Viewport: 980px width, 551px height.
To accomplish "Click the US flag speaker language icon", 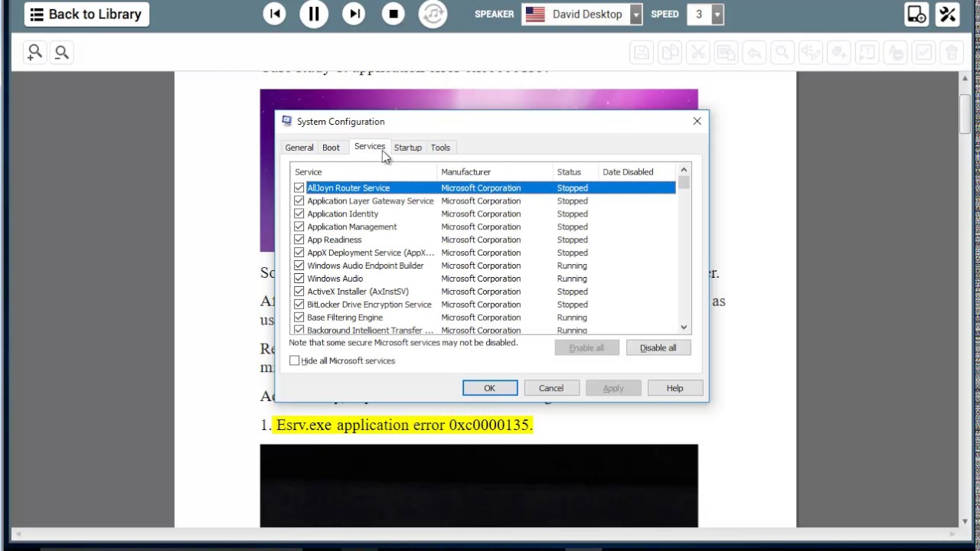I will (x=535, y=14).
